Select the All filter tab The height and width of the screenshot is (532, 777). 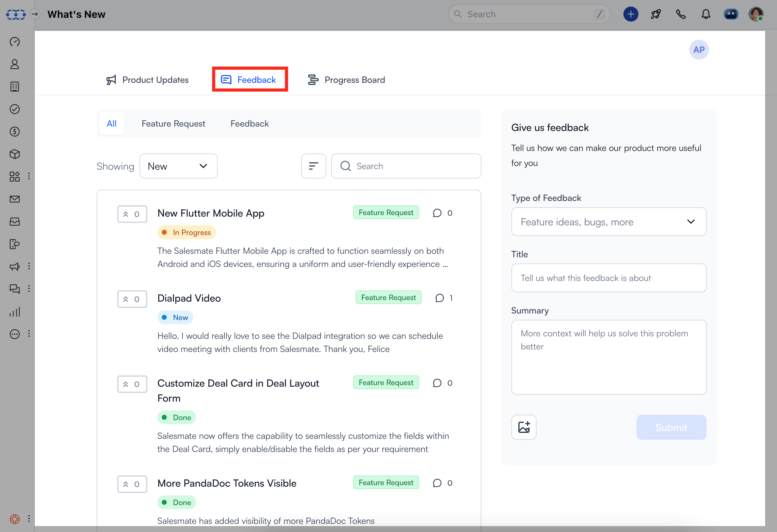pos(112,124)
